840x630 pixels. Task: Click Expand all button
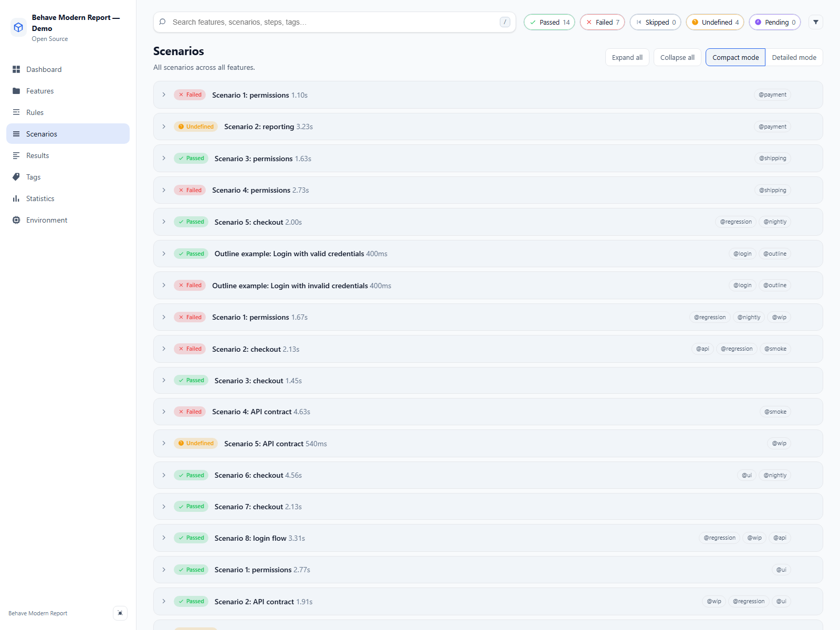[x=627, y=58]
